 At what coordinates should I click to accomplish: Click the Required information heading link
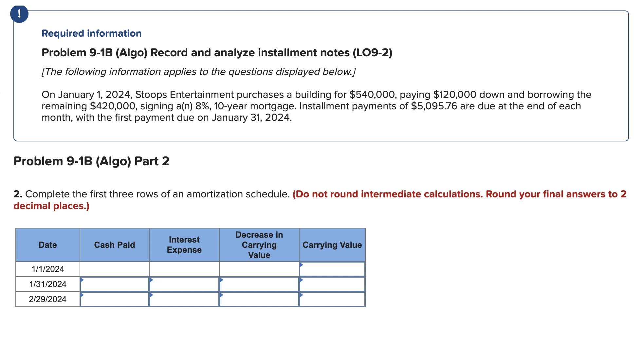(91, 33)
